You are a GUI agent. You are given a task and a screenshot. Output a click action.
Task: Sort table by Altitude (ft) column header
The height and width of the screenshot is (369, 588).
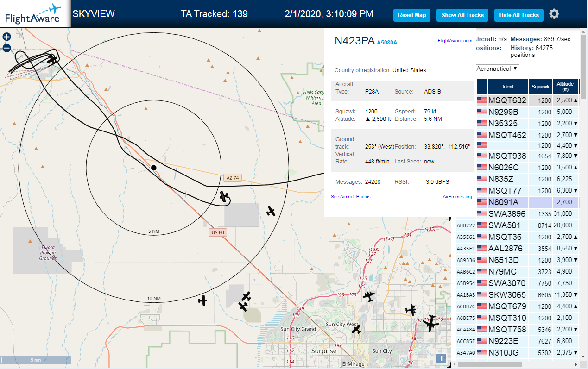(565, 87)
